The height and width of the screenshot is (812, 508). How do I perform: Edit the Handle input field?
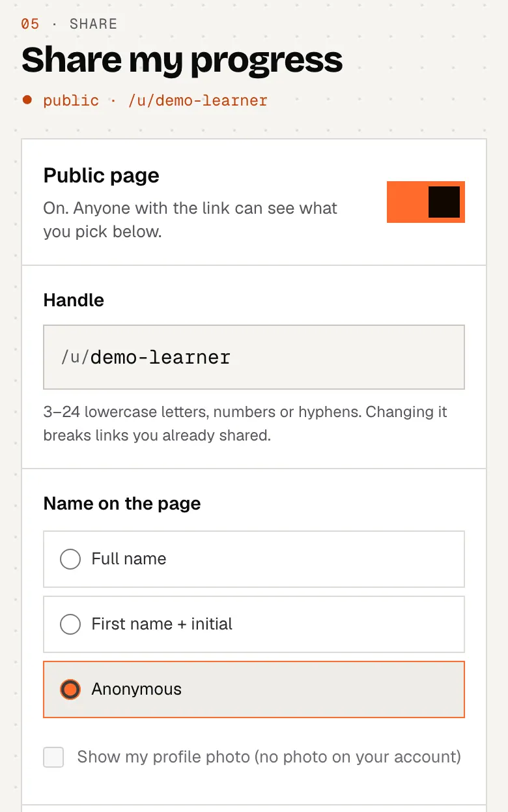tap(254, 357)
